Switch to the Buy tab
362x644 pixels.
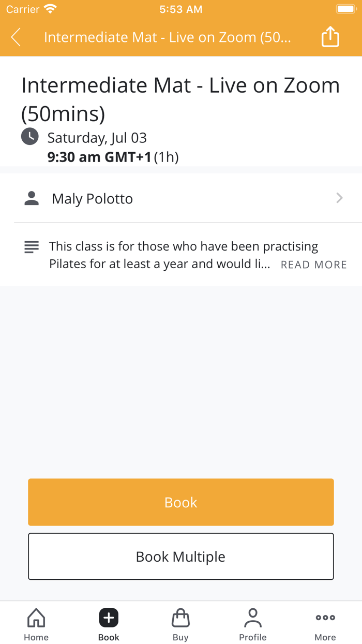(x=180, y=624)
